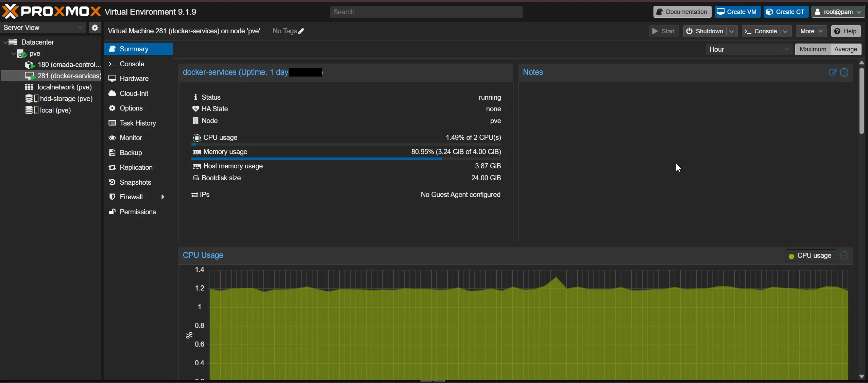Launch the Console button in toolbar
The width and height of the screenshot is (868, 383).
pos(761,31)
